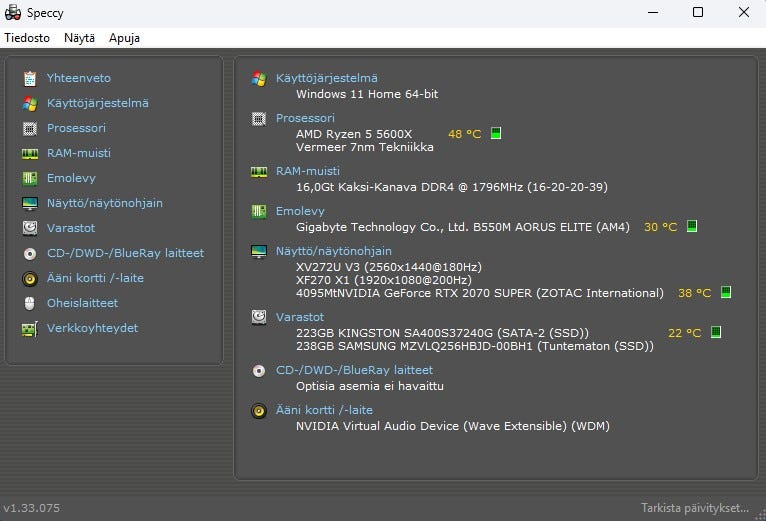Select the Varastot hard drive sidebar icon
766x521 pixels.
[30, 228]
